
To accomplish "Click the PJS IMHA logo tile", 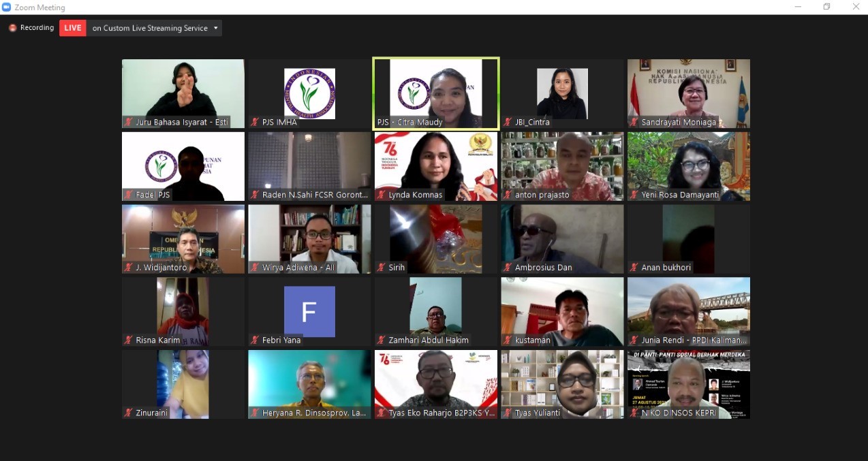I will tap(309, 93).
